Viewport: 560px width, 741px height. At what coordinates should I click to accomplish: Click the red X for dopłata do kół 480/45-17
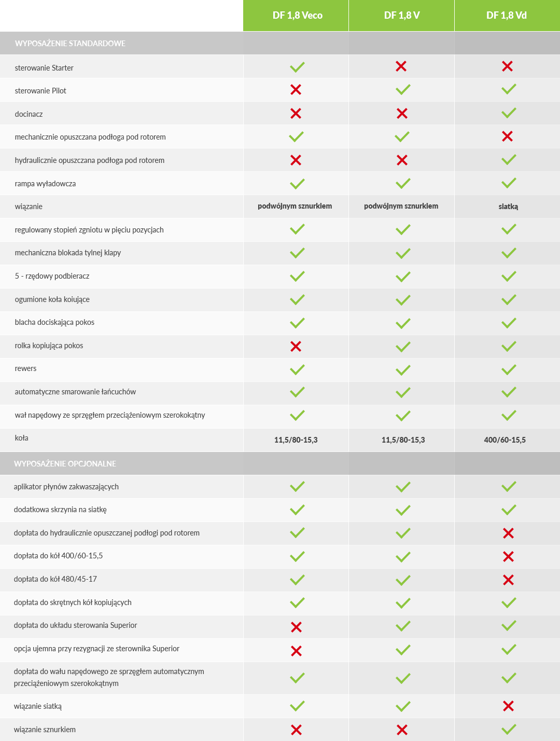click(508, 580)
